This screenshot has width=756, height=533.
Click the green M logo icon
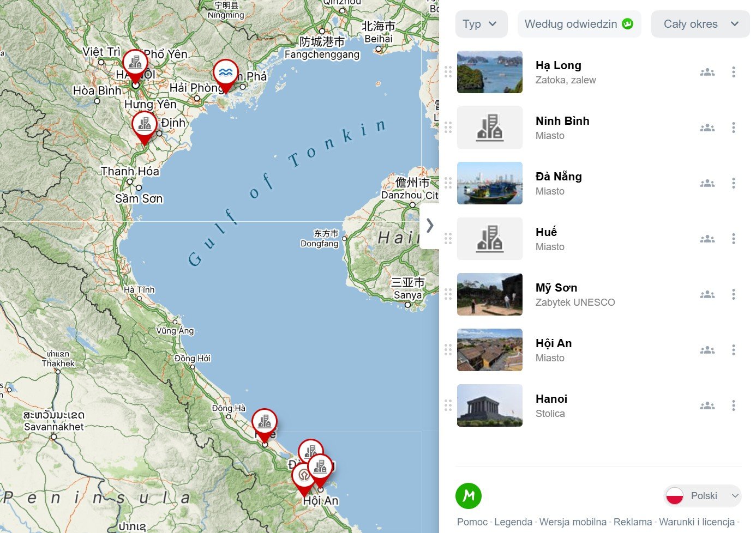(469, 496)
